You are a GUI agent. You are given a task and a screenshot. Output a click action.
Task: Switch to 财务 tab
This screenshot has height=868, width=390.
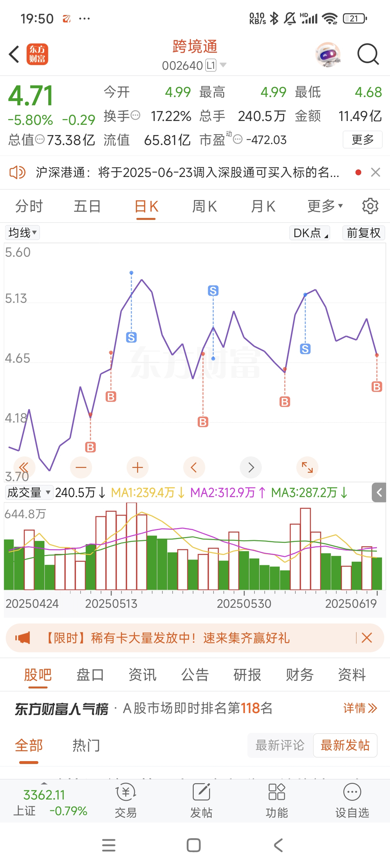point(300,675)
